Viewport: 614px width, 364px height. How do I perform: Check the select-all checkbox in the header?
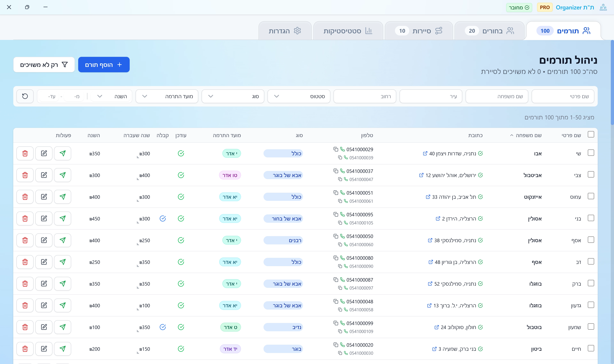[591, 134]
